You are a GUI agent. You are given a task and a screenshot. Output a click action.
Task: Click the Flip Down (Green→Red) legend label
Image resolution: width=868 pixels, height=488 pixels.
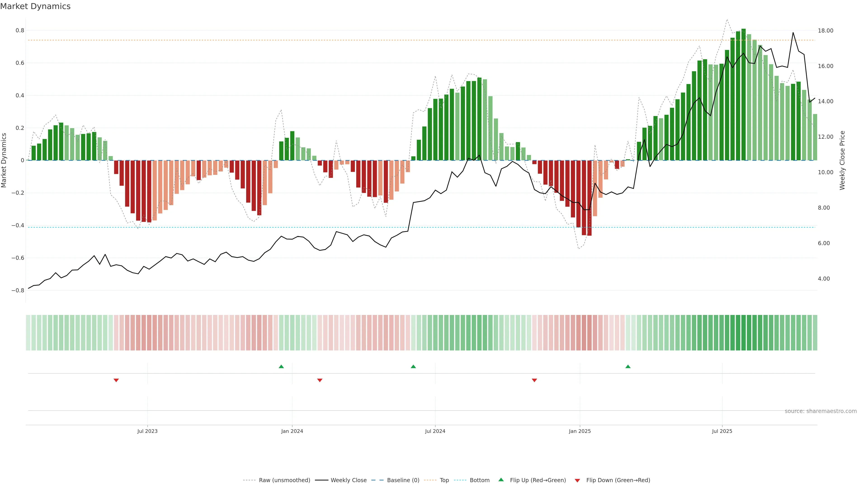tap(618, 480)
